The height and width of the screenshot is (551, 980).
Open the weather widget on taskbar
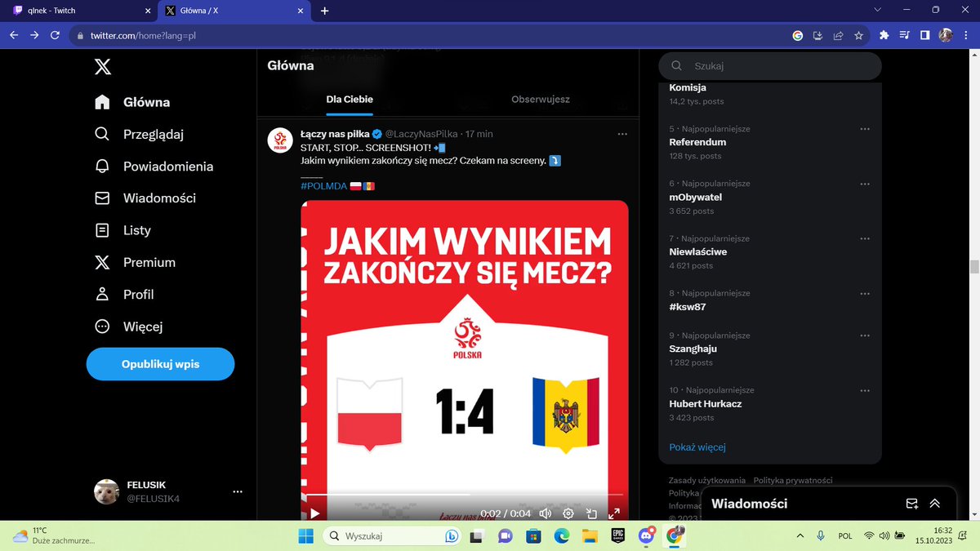[54, 535]
